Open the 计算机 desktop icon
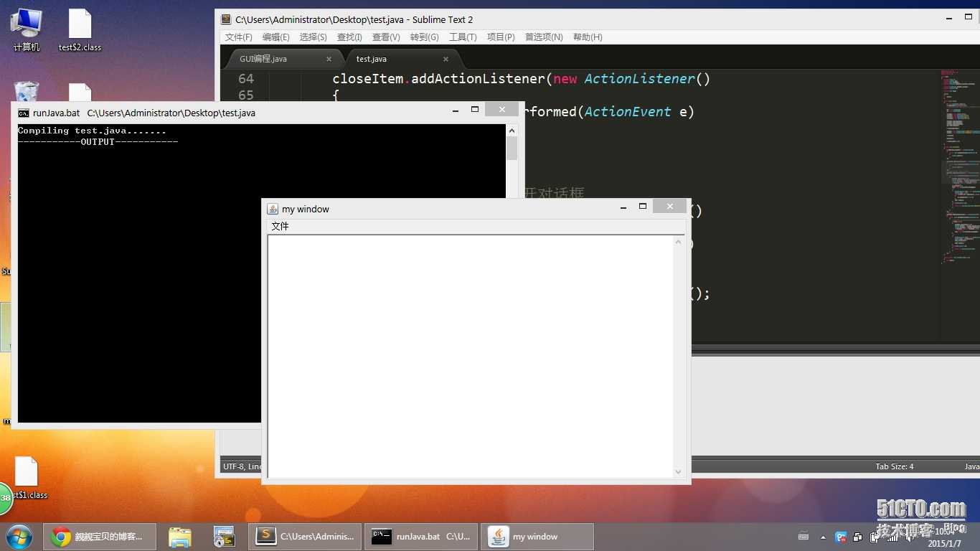 point(27,30)
